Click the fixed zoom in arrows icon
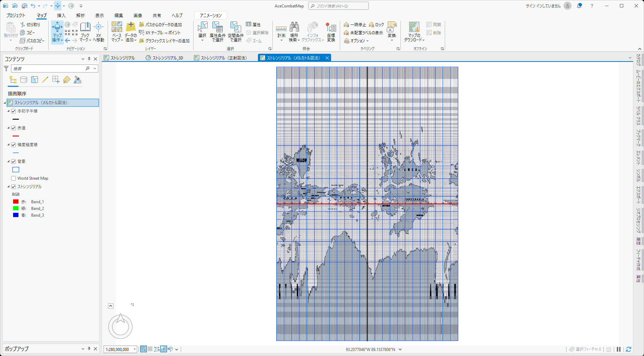The width and height of the screenshot is (644, 356). click(67, 33)
